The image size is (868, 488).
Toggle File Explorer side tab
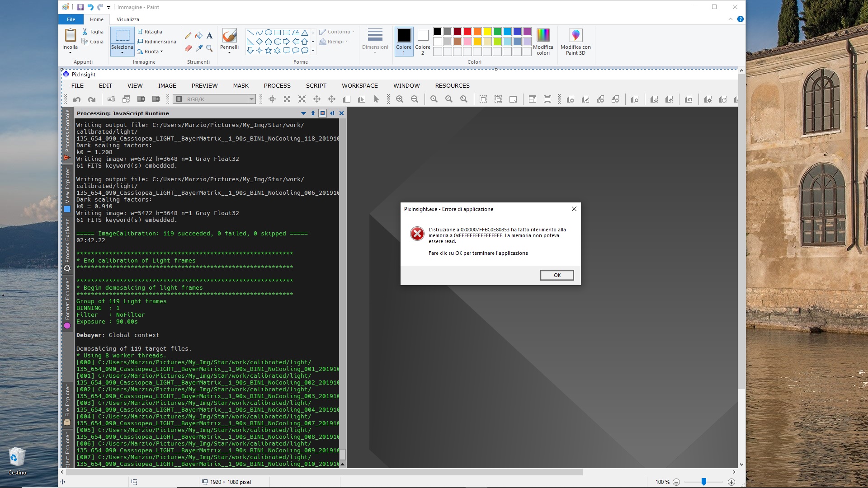click(67, 404)
